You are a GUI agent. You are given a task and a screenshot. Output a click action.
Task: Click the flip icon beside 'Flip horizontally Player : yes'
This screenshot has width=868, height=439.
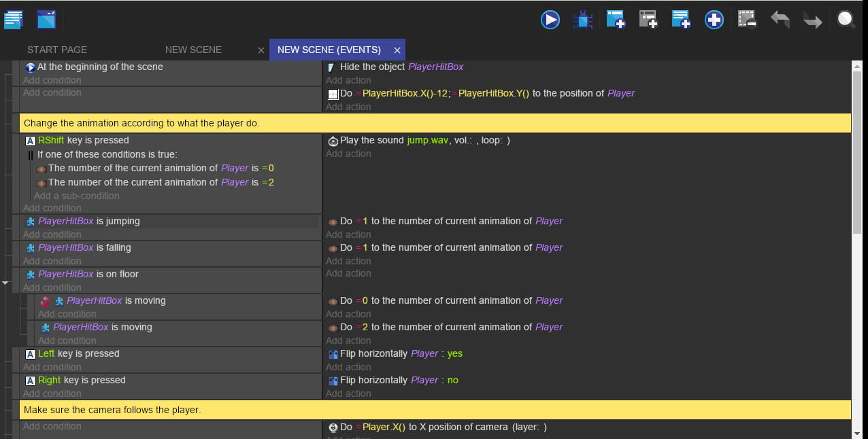coord(333,354)
